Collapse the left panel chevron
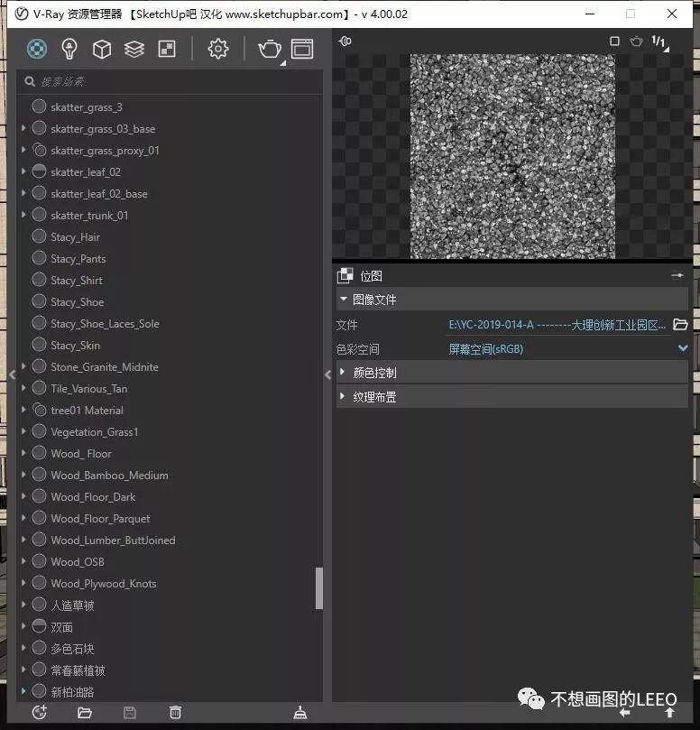Screen dimensions: 700x730 click(13, 374)
